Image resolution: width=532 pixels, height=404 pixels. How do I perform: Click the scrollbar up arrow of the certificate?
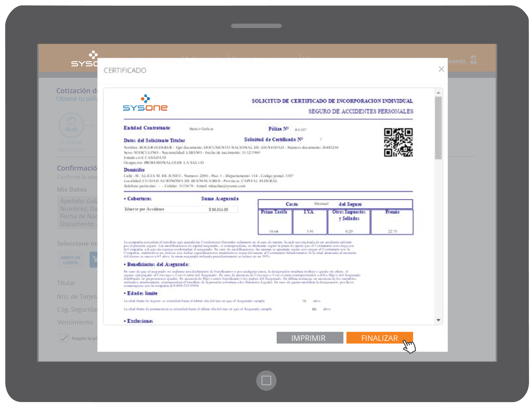(438, 93)
